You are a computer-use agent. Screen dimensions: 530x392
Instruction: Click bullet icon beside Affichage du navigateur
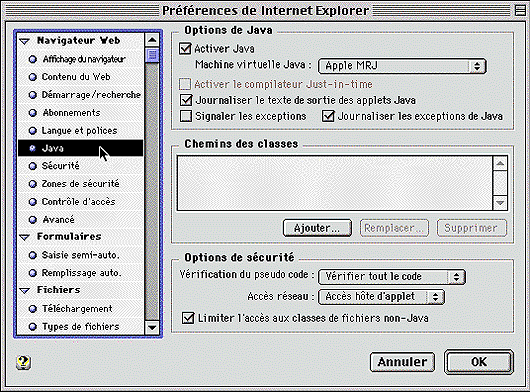(32, 59)
